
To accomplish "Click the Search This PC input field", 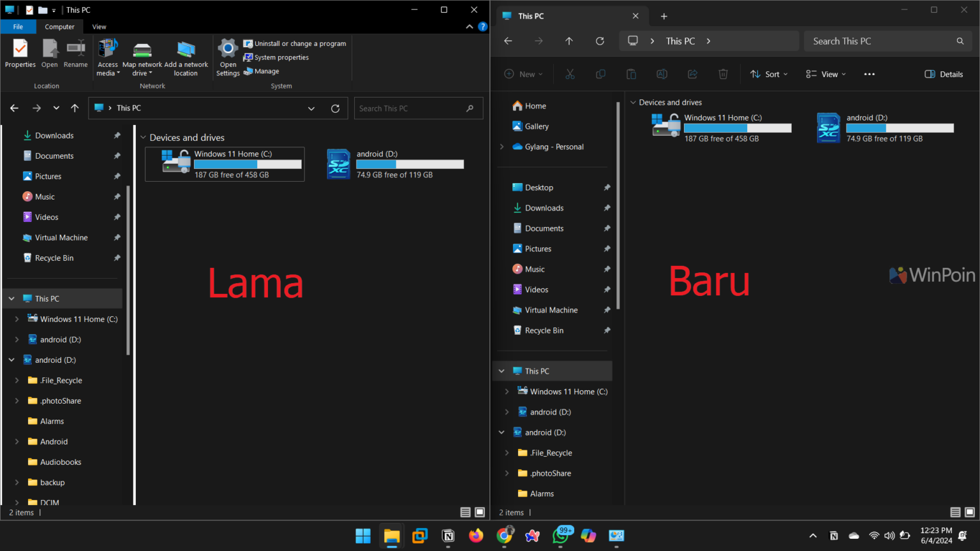I will point(887,41).
